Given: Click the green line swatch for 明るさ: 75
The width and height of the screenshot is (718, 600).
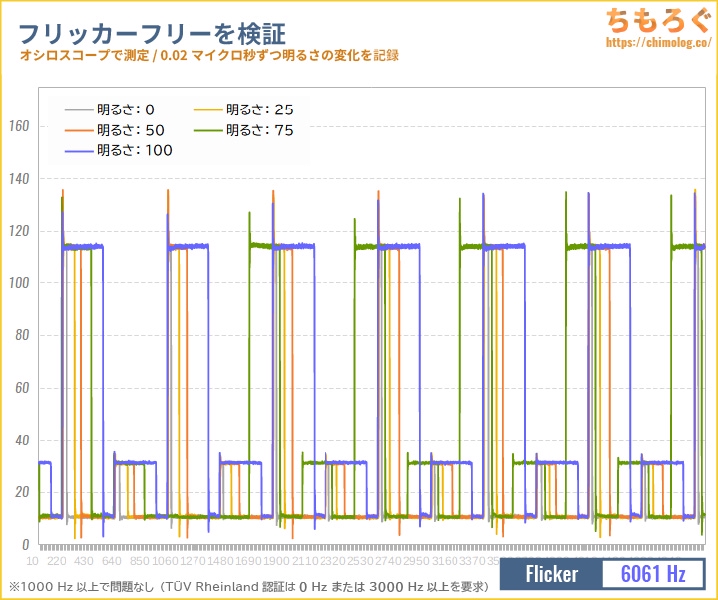Looking at the screenshot, I should (208, 131).
